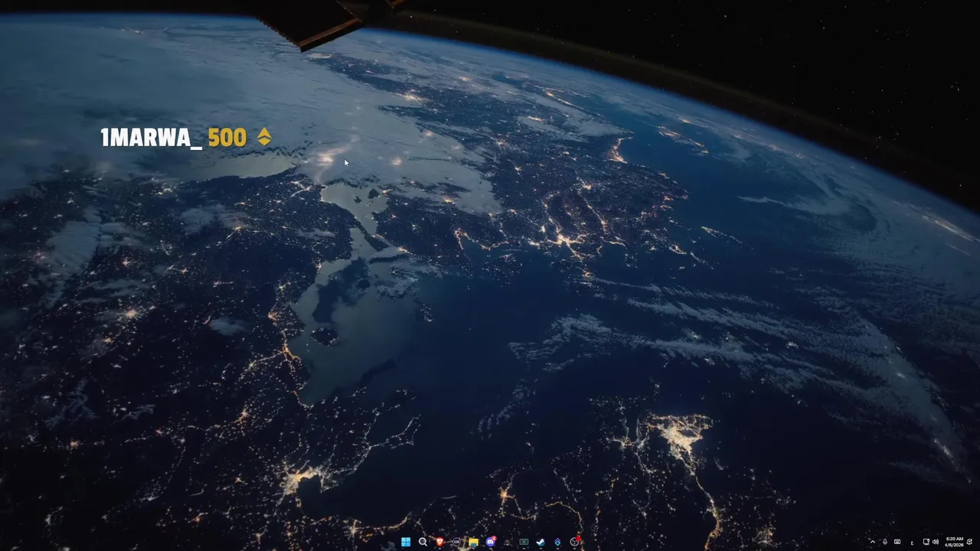The height and width of the screenshot is (551, 980).
Task: Open the taskbar app with red badge
Action: pos(575,542)
